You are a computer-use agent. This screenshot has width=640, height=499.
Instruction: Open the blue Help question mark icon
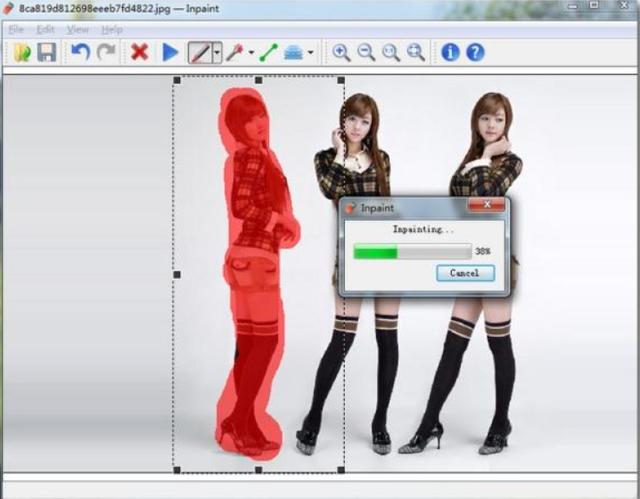[475, 52]
